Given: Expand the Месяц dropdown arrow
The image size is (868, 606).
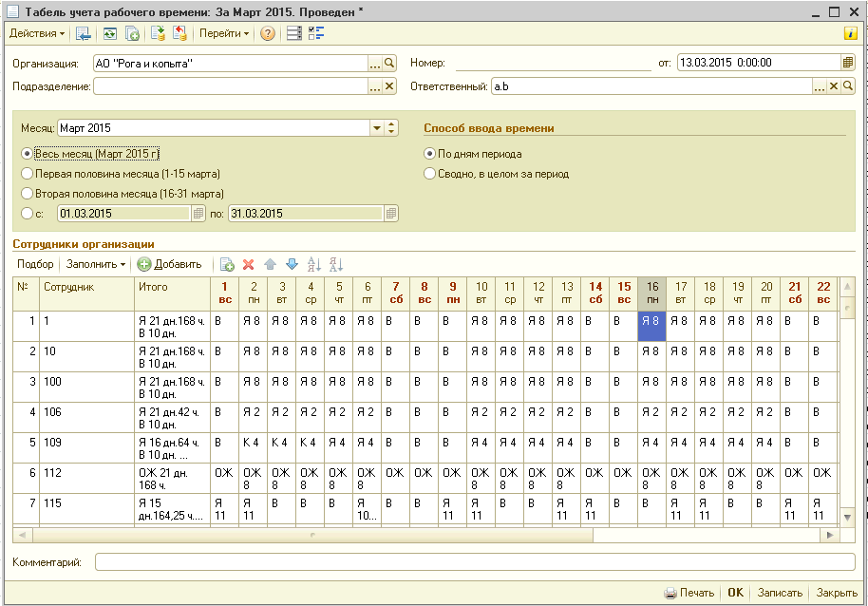Looking at the screenshot, I should click(x=377, y=128).
